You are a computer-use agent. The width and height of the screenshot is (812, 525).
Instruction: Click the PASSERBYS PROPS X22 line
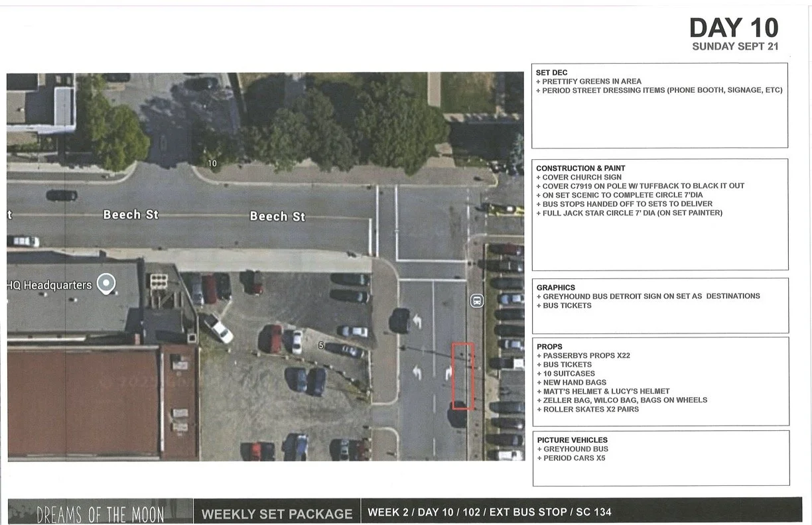tap(583, 356)
